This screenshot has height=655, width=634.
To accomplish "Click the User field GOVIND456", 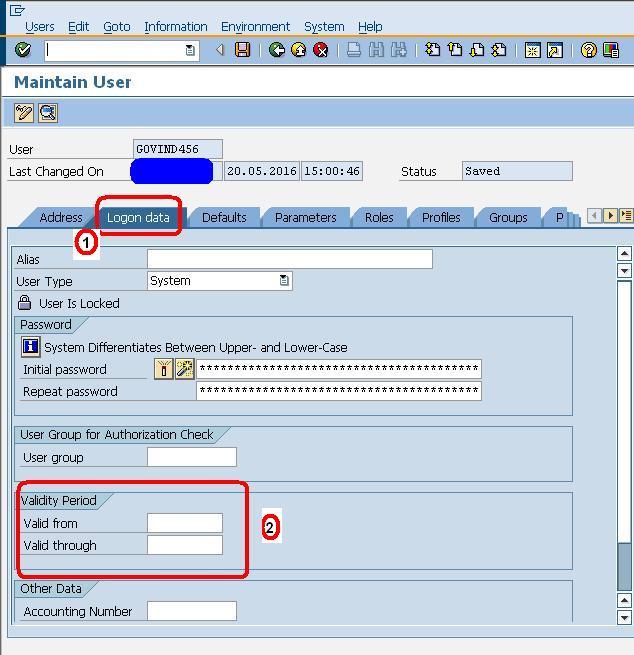I will click(178, 149).
